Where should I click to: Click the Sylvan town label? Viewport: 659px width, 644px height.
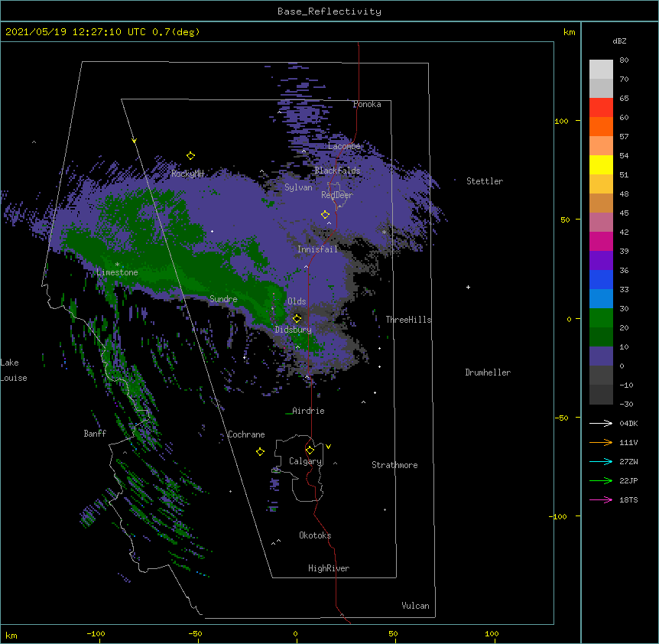pyautogui.click(x=298, y=187)
